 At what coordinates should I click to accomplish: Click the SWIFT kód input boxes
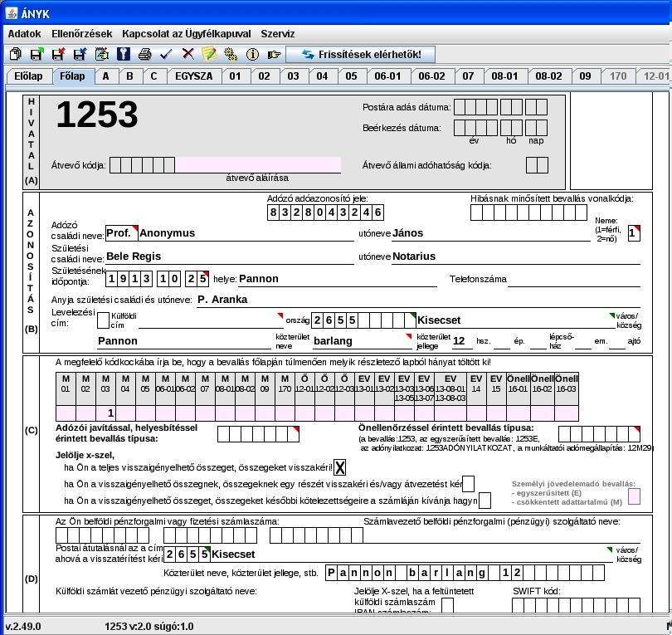click(576, 605)
